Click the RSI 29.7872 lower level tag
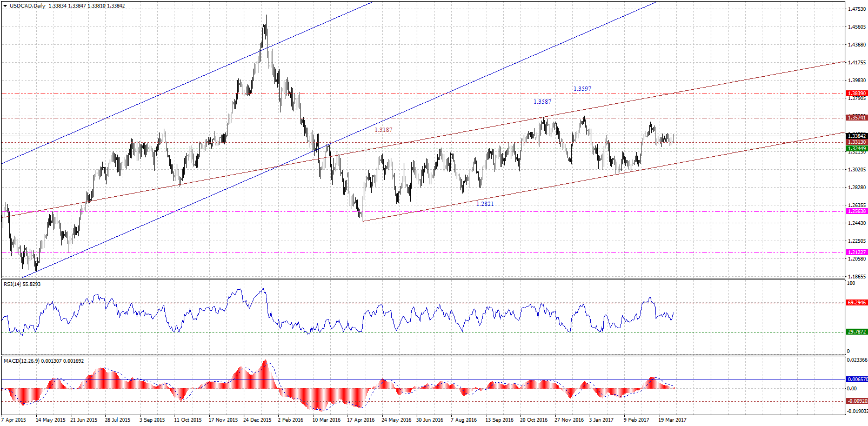 pyautogui.click(x=857, y=332)
